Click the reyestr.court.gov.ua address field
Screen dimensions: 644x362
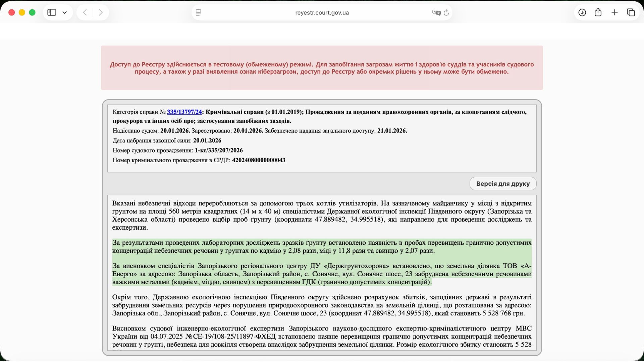pyautogui.click(x=322, y=12)
